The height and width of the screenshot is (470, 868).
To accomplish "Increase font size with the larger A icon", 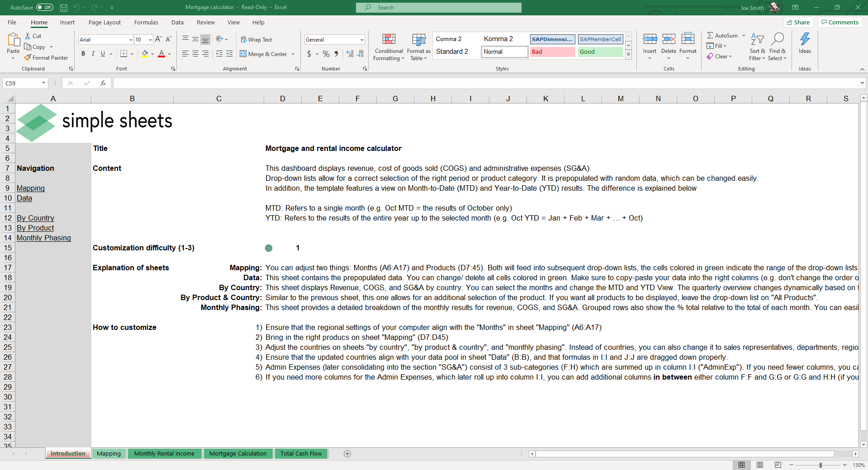I will pos(158,40).
